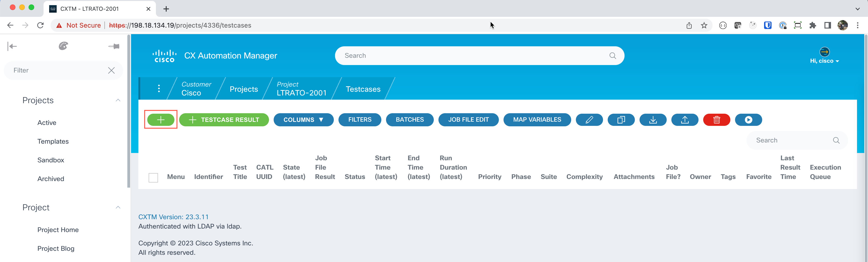The image size is (868, 262).
Task: Select Sandbox in sidebar
Action: click(x=51, y=160)
